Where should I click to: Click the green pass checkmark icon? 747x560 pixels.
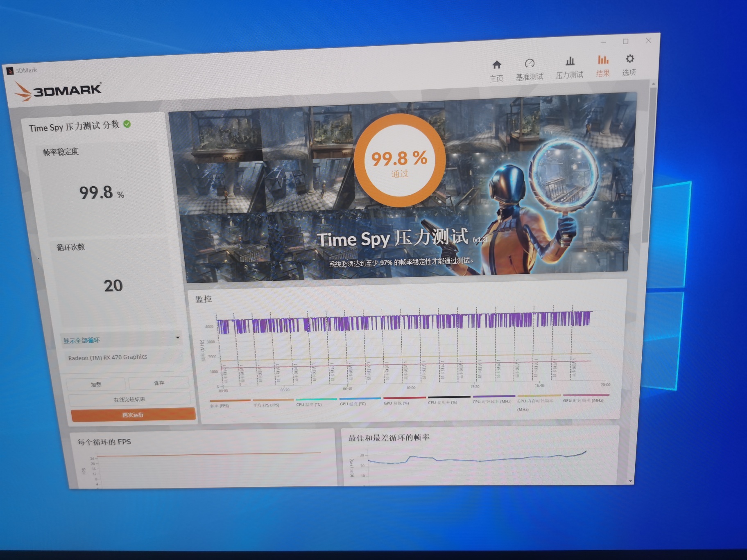(127, 124)
